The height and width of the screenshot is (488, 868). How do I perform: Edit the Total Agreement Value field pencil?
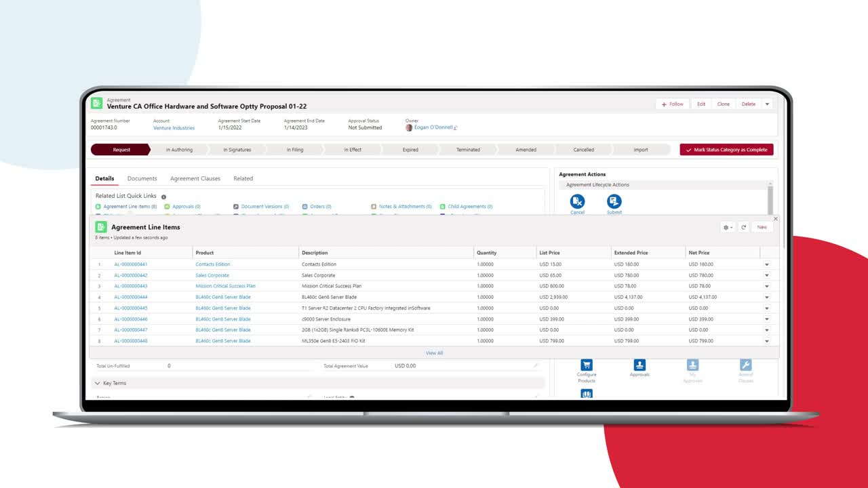535,365
